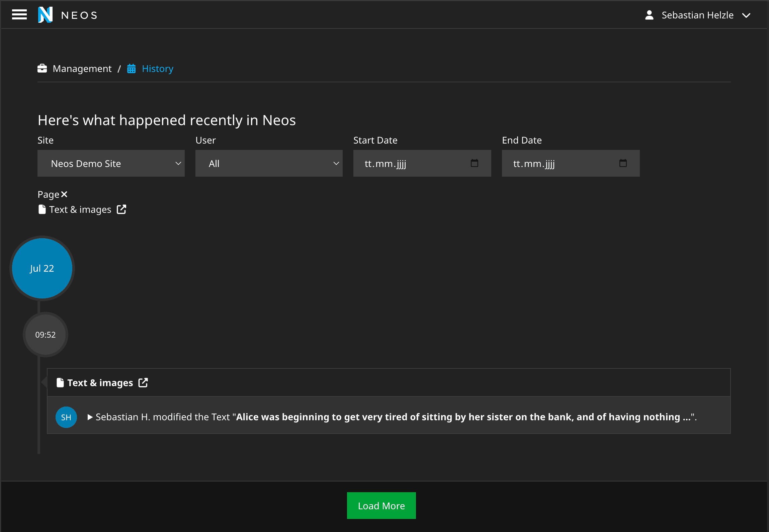This screenshot has height=532, width=769.
Task: Open event page via card external link icon
Action: click(143, 382)
